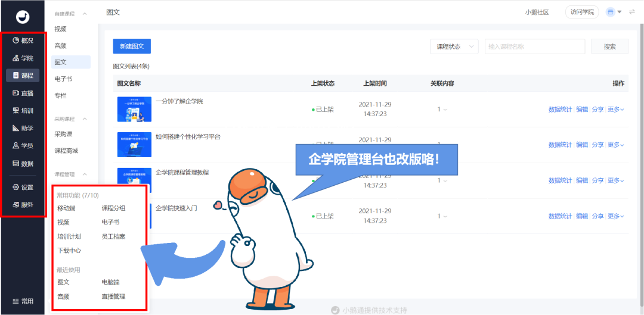This screenshot has width=644, height=315.
Task: Expand 更多 for 如何搭建个性化学习平台 row
Action: pos(615,145)
